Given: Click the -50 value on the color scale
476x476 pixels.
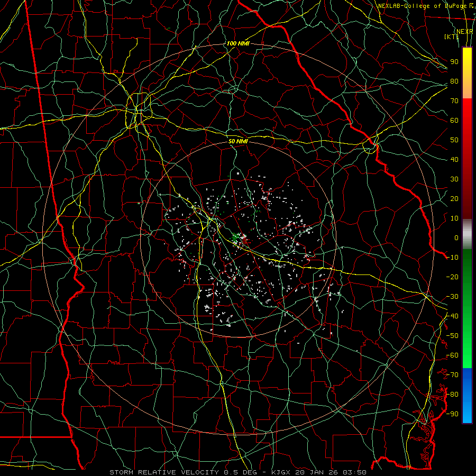Looking at the screenshot, I should click(452, 336).
